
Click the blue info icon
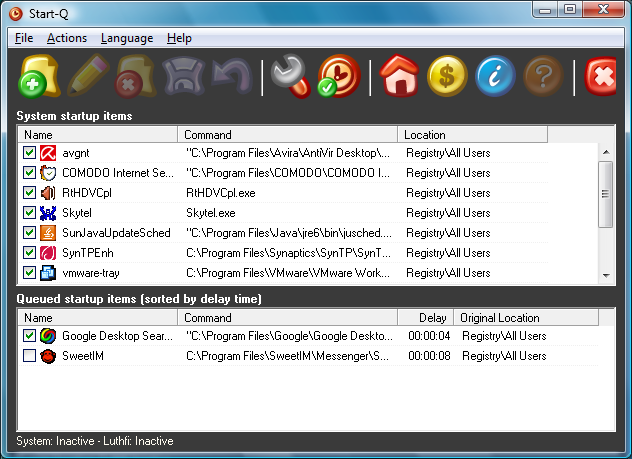click(495, 76)
